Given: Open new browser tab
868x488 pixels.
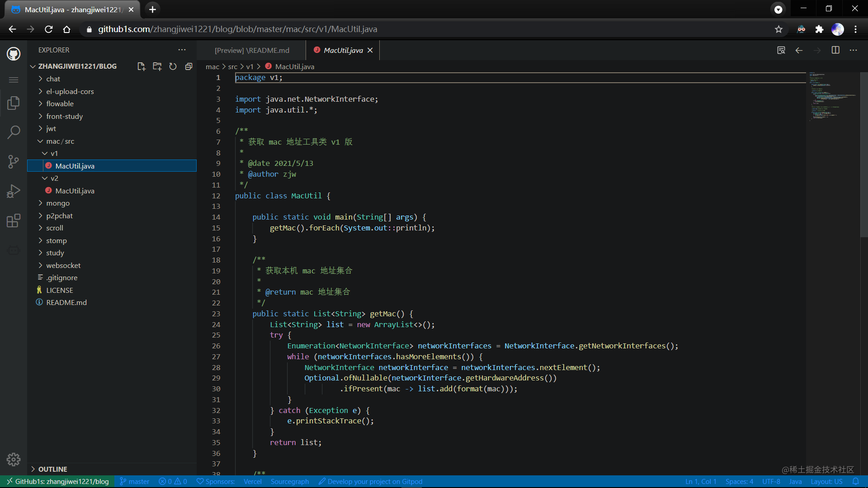Looking at the screenshot, I should 153,9.
